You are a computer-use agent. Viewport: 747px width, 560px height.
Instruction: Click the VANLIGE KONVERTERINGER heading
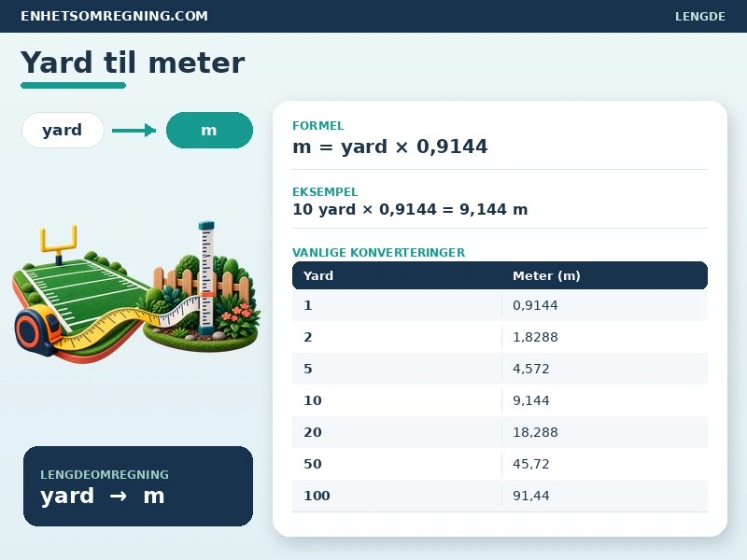378,252
